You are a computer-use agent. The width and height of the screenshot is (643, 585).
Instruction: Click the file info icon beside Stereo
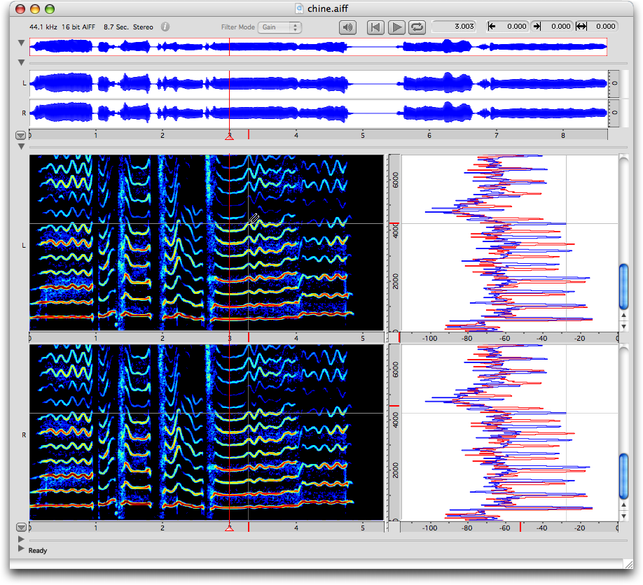166,27
